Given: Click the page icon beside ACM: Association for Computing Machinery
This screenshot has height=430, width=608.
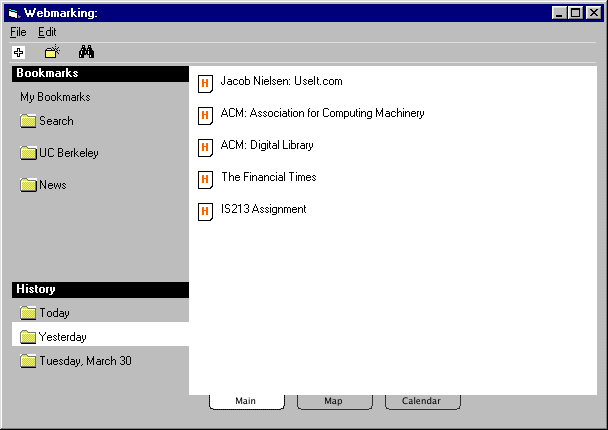Looking at the screenshot, I should click(205, 116).
